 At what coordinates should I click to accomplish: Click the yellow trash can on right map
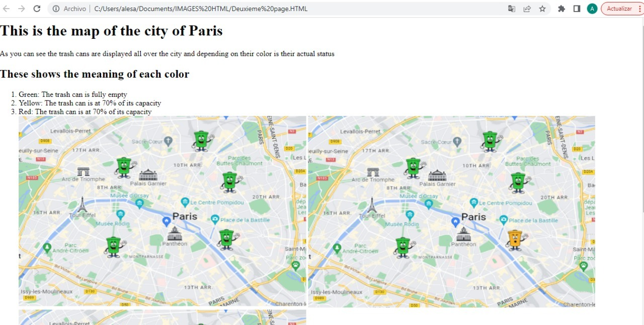(x=516, y=240)
